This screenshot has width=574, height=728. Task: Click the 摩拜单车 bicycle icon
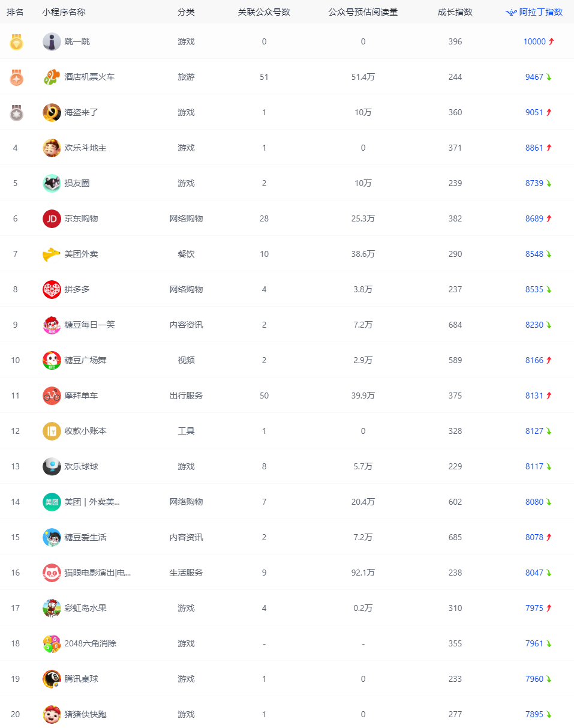pyautogui.click(x=52, y=396)
